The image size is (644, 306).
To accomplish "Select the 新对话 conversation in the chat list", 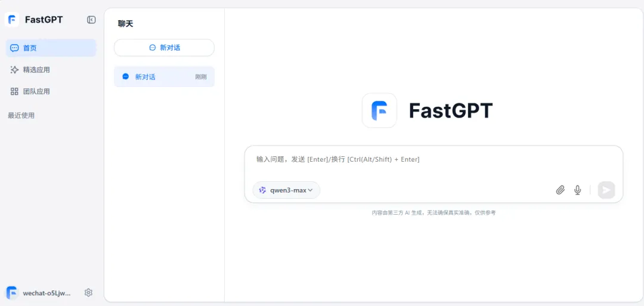I will coord(165,76).
